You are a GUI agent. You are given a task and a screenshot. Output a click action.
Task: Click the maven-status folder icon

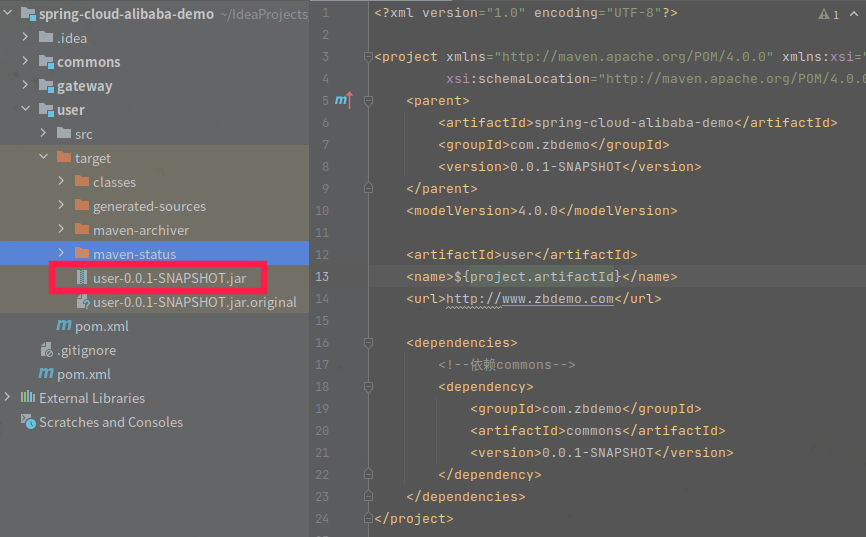pyautogui.click(x=82, y=253)
